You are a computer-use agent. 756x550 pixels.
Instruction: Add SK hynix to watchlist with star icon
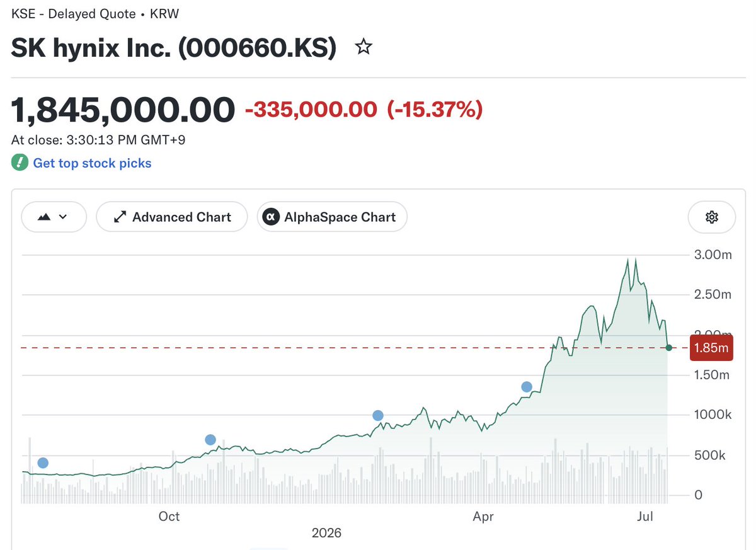[364, 47]
